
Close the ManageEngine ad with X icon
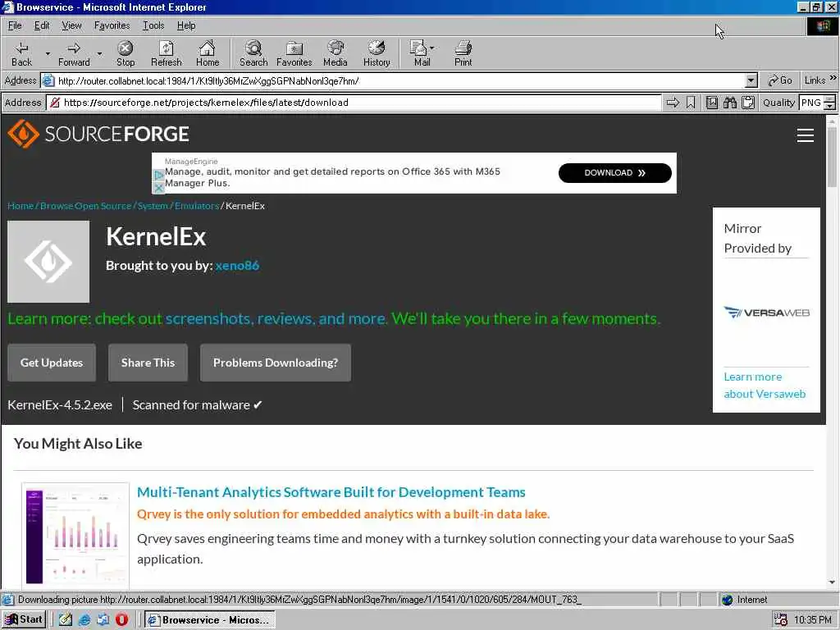point(158,188)
